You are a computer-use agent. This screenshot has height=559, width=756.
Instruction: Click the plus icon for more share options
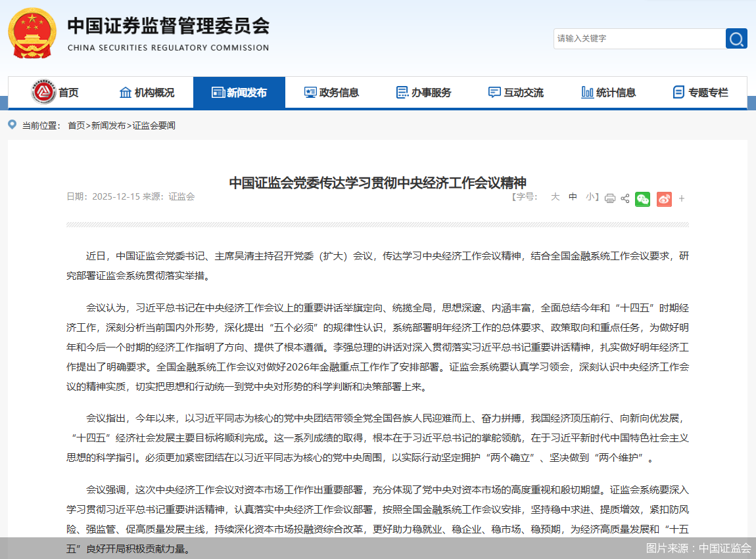(x=682, y=198)
